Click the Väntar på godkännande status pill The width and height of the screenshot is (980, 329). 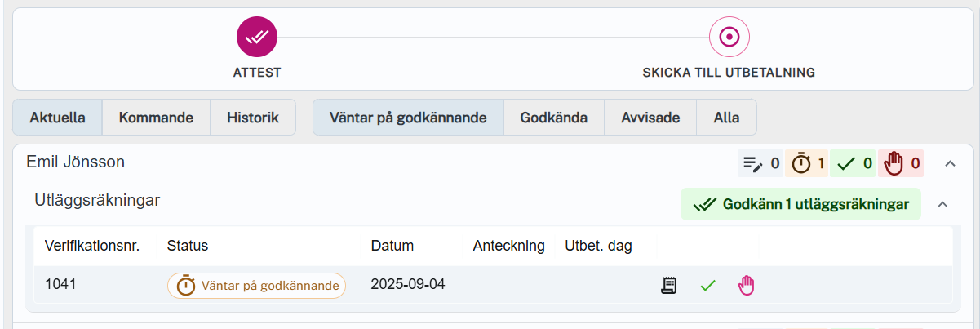[257, 286]
